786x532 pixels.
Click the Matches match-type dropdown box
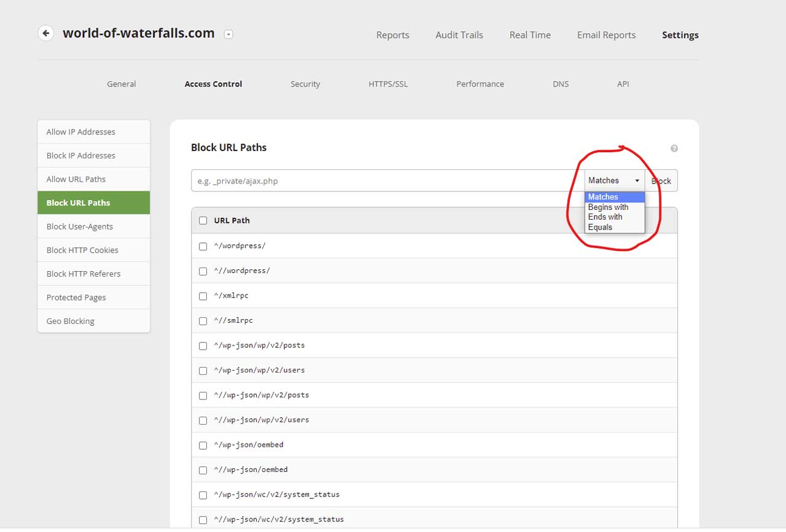[x=614, y=180]
